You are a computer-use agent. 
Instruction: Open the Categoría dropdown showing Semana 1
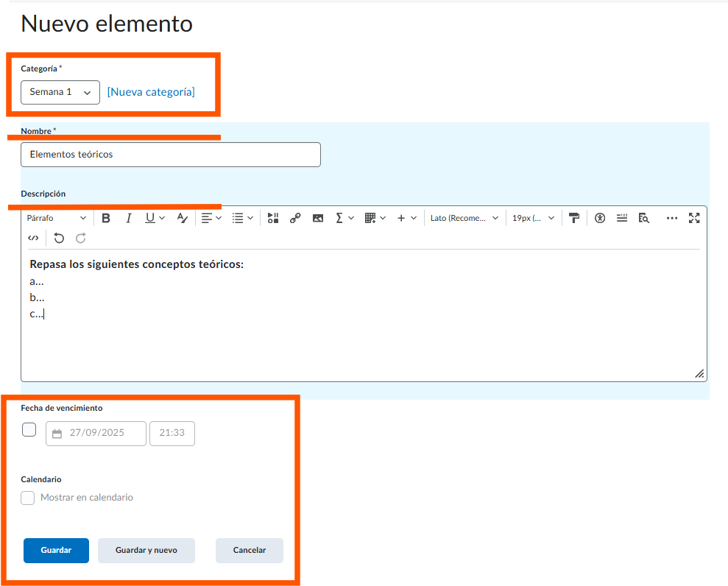(x=60, y=92)
